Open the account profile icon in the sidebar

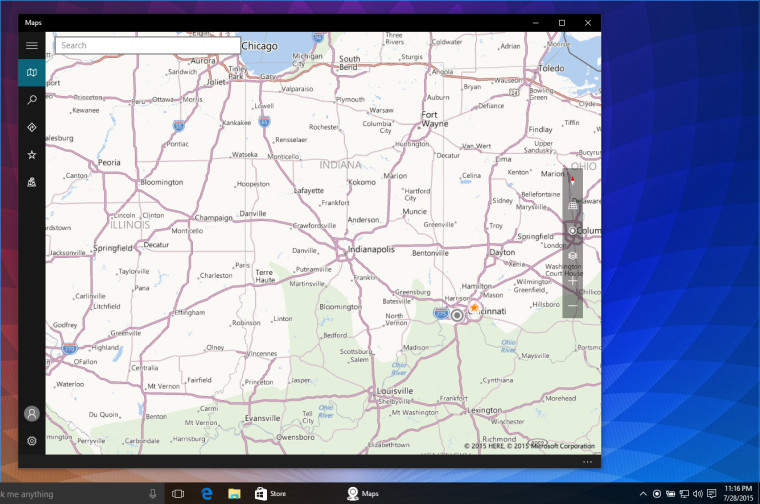click(32, 413)
